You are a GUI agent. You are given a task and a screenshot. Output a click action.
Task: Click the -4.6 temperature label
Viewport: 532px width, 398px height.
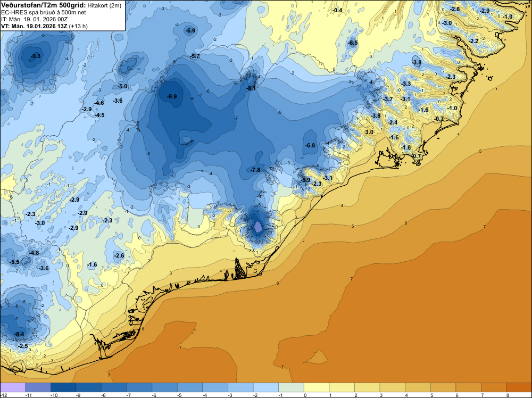(99, 103)
